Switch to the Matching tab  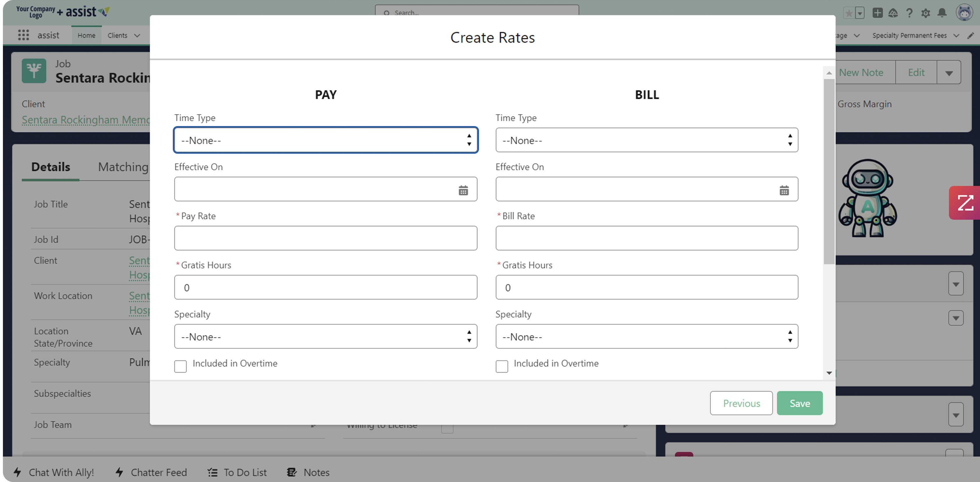123,167
